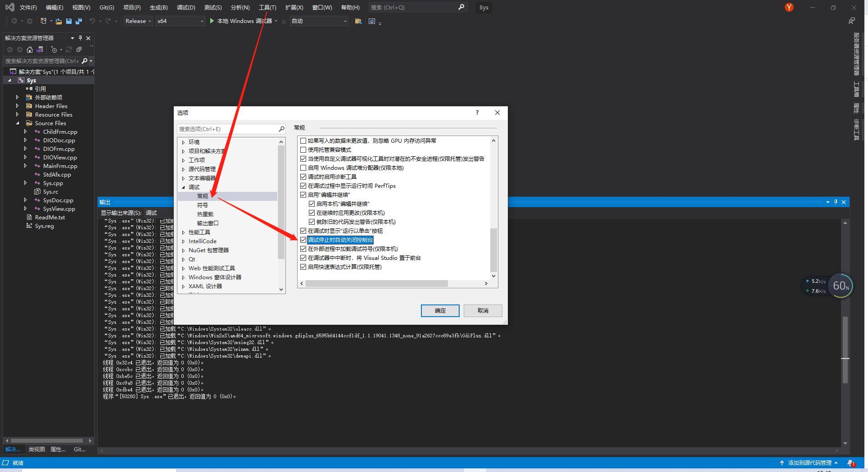
Task: Uncheck 启用快速表达式计算(仅限托管)
Action: click(x=303, y=267)
